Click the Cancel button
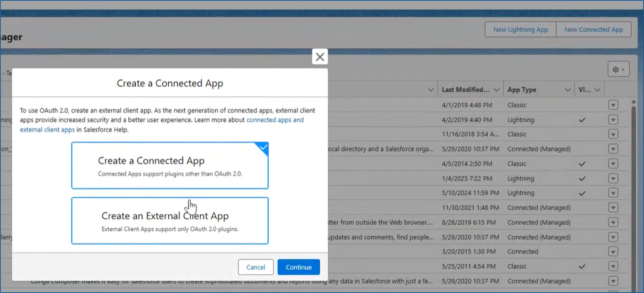Viewport: 644px width, 293px height. (x=256, y=267)
